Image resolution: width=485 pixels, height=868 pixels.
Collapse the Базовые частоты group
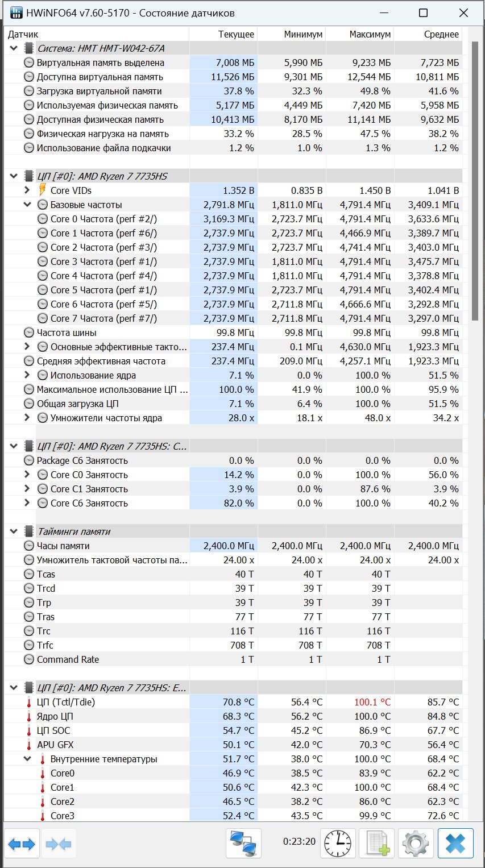(x=27, y=205)
